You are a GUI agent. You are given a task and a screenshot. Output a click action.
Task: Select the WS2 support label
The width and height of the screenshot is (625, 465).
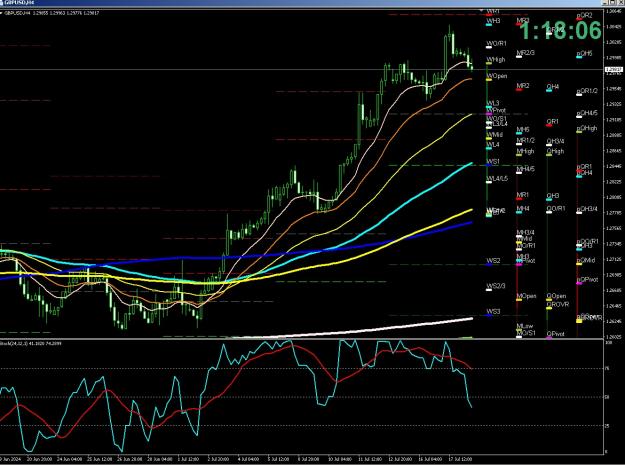tap(493, 261)
